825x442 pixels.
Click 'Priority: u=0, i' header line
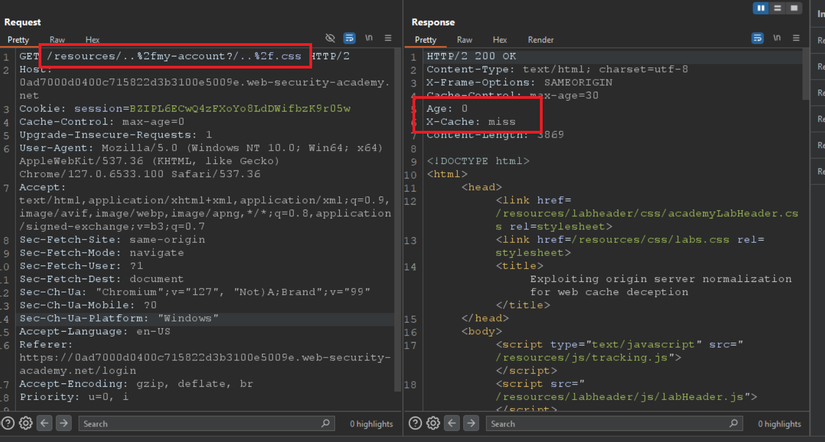point(74,397)
